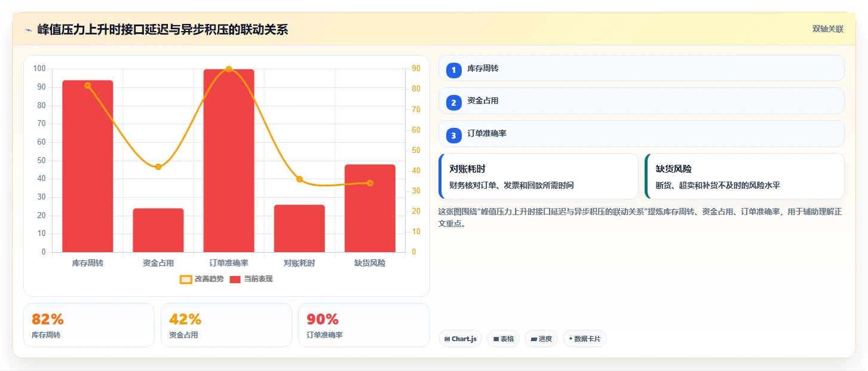Click the number 3 badge icon
This screenshot has width=868, height=371.
click(x=453, y=136)
